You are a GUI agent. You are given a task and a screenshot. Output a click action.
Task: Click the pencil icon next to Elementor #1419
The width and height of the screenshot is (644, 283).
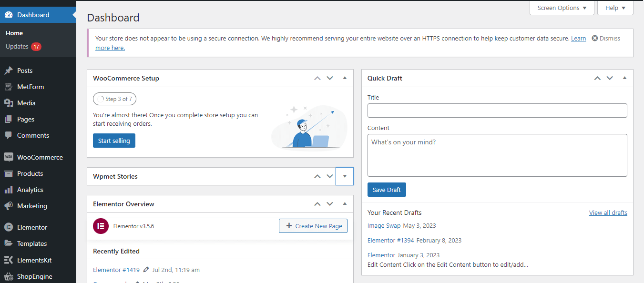tap(146, 270)
